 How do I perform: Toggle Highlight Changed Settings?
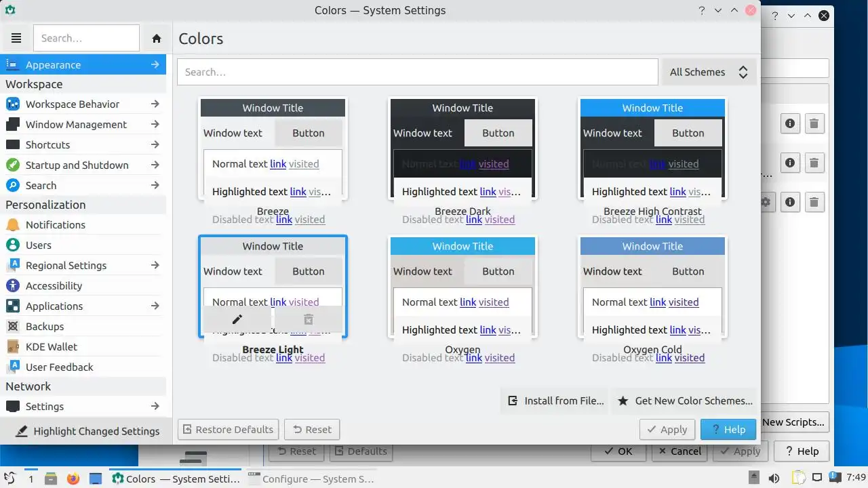(87, 431)
